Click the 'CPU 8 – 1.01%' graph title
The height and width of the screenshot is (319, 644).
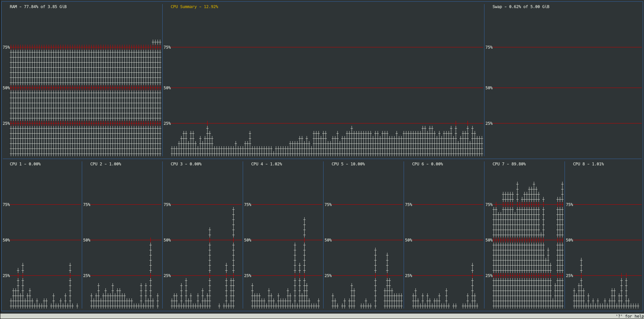[x=589, y=164]
